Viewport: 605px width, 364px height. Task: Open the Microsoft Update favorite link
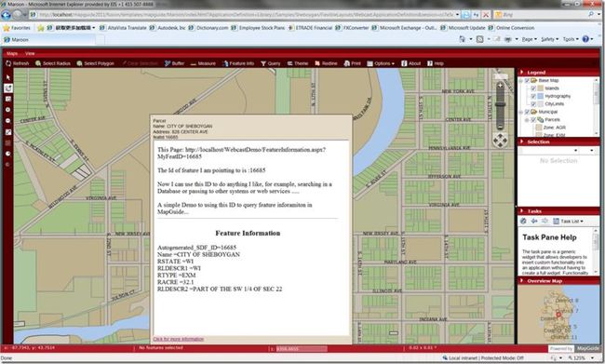463,28
